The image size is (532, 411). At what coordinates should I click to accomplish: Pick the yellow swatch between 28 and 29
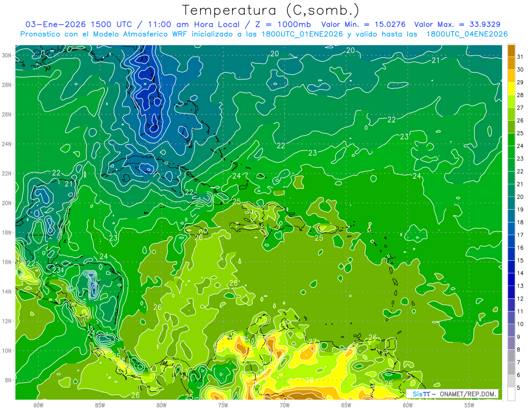[511, 88]
